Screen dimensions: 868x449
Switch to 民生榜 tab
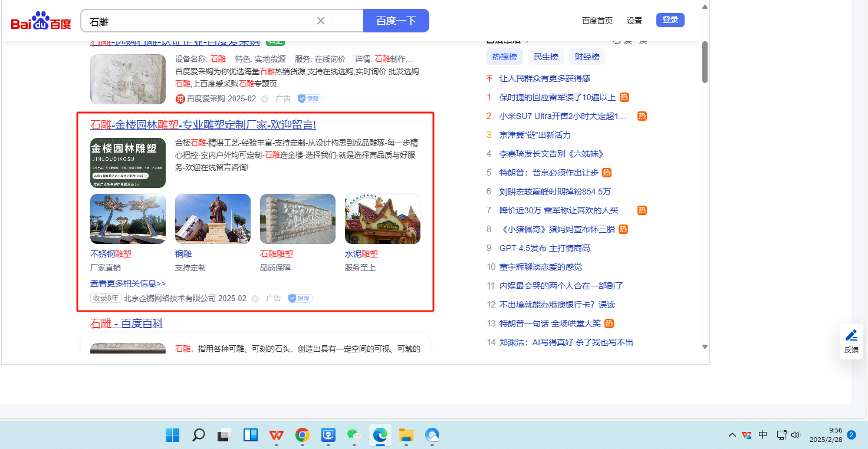pos(546,57)
